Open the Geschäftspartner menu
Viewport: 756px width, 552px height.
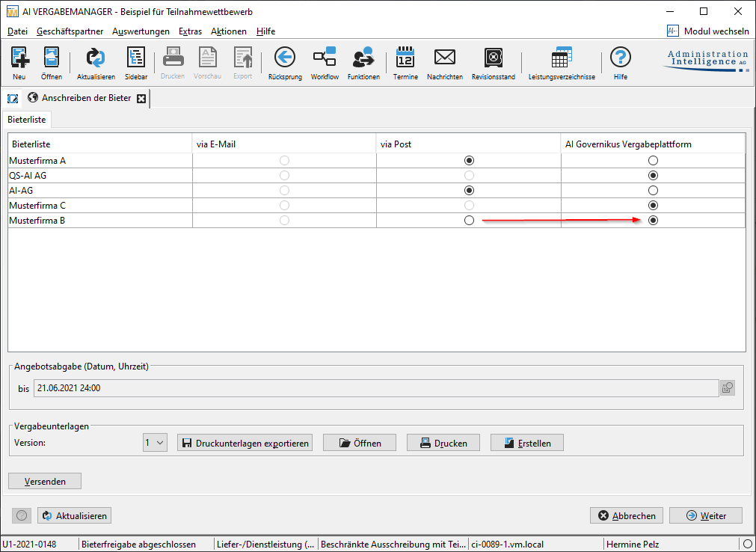coord(70,31)
